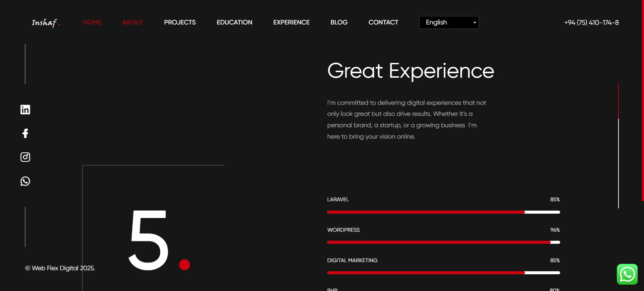Open the LinkedIn profile icon

(25, 110)
